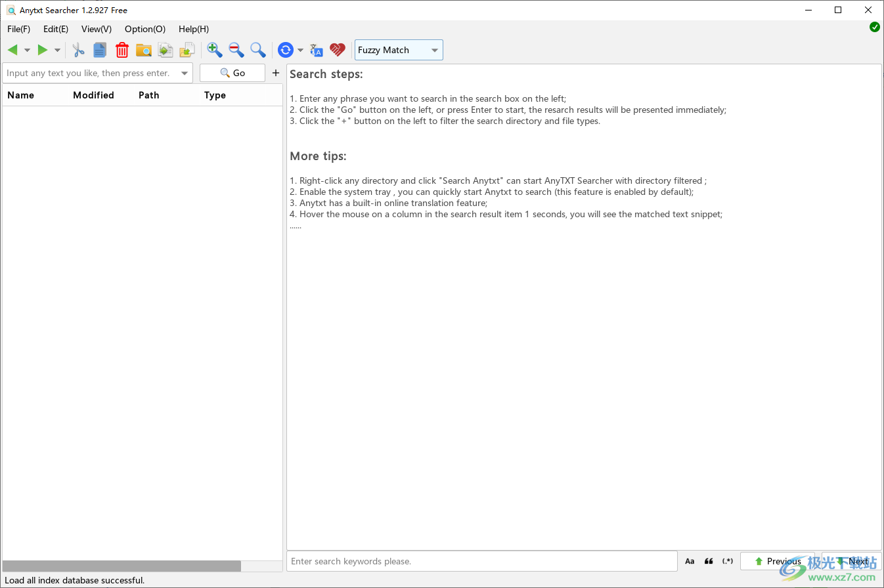Click the red trash delete icon

pyautogui.click(x=122, y=50)
